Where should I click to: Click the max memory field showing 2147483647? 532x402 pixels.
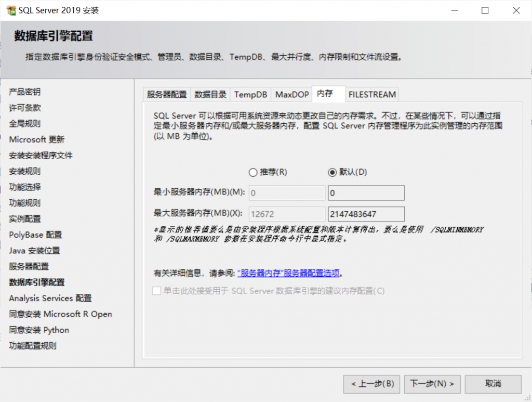point(366,214)
